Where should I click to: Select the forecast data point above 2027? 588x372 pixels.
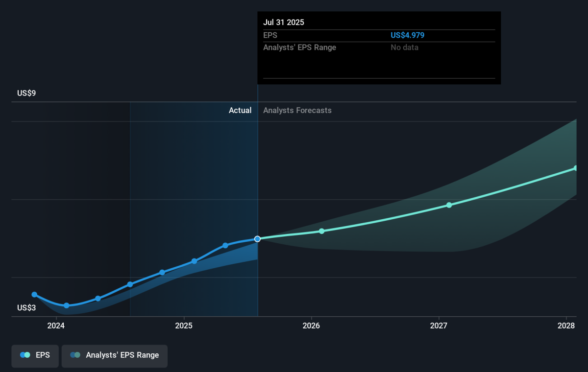tap(449, 205)
